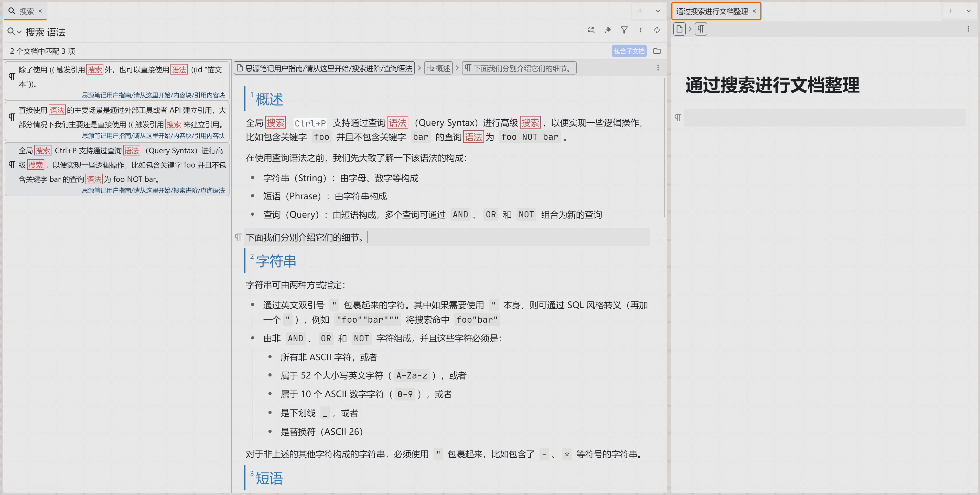
Task: Click the H2 概述 breadcrumb item
Action: [438, 69]
